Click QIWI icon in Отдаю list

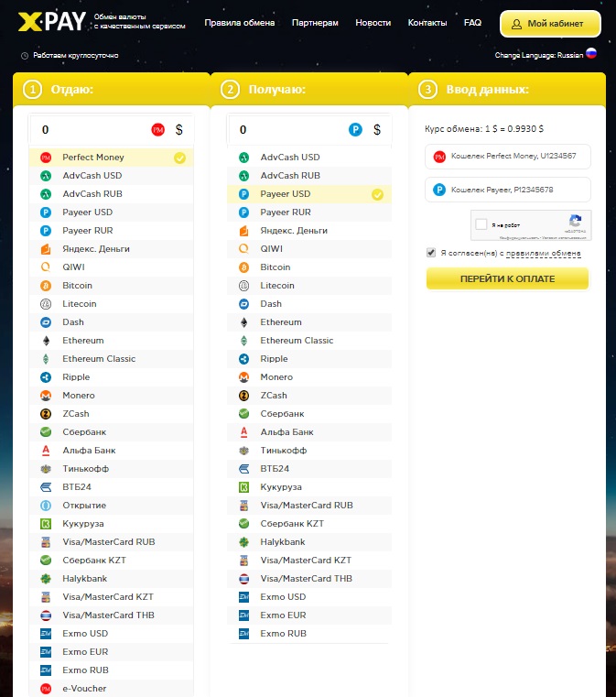pyautogui.click(x=46, y=267)
